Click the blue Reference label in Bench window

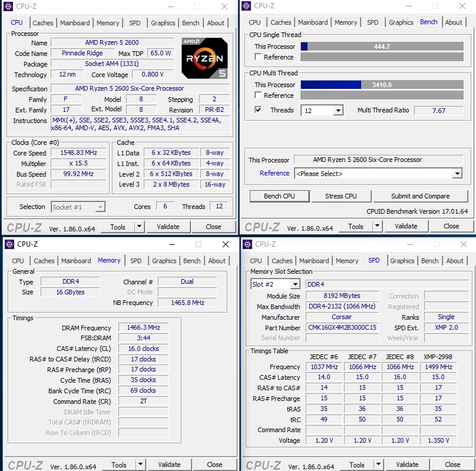point(275,173)
